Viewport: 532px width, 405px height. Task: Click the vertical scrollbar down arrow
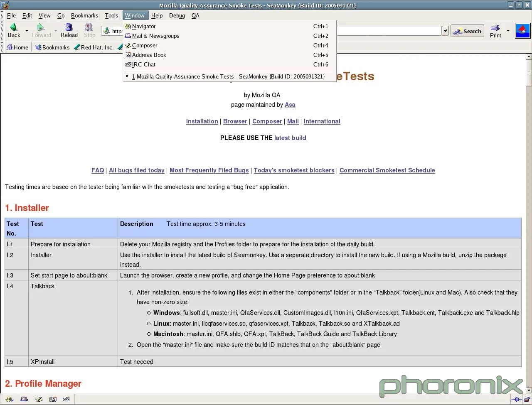click(529, 390)
